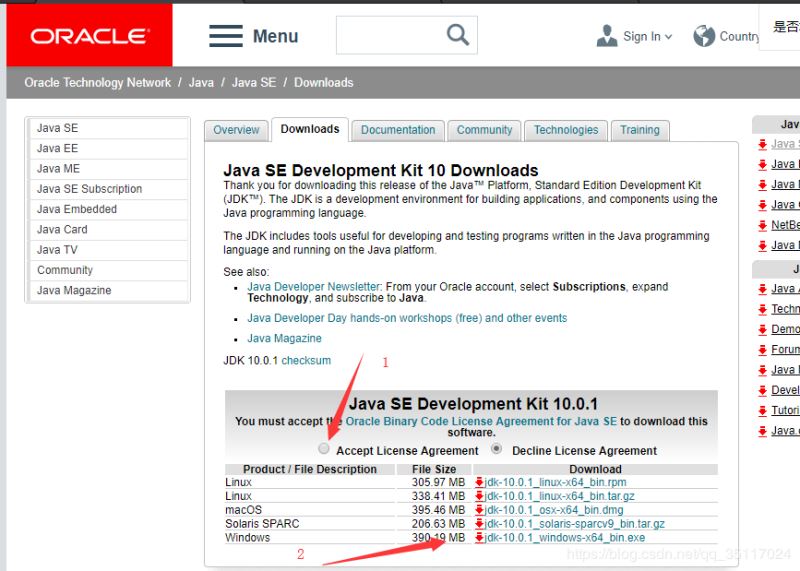Open Community item in left sidebar
Screen dimensions: 800x571
pos(109,270)
